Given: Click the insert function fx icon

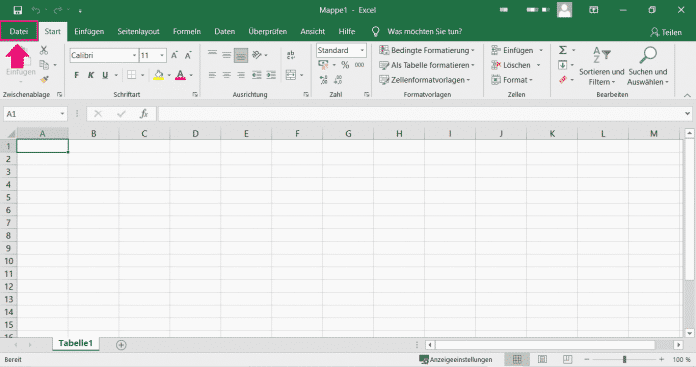Looking at the screenshot, I should coord(143,114).
